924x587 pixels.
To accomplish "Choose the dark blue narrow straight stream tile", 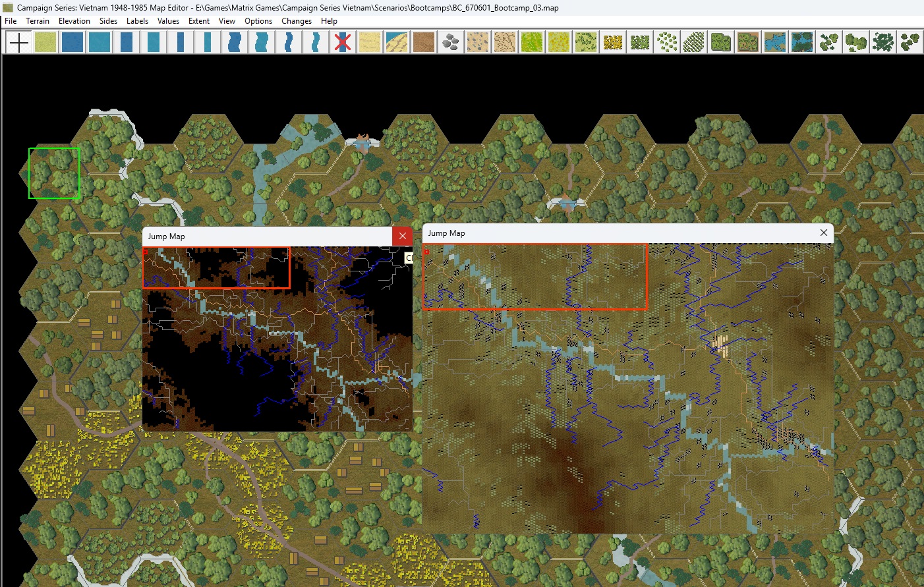I will (181, 42).
